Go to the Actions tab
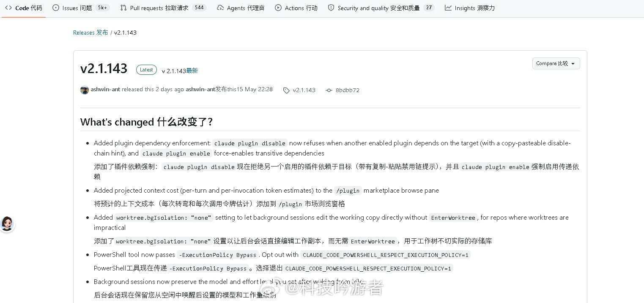Image resolution: width=644 pixels, height=303 pixels. (296, 8)
